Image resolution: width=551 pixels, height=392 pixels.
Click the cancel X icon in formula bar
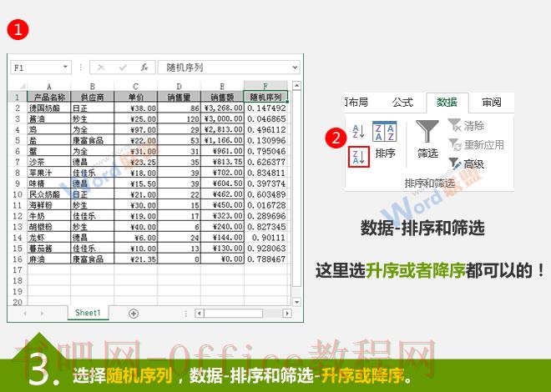(101, 68)
